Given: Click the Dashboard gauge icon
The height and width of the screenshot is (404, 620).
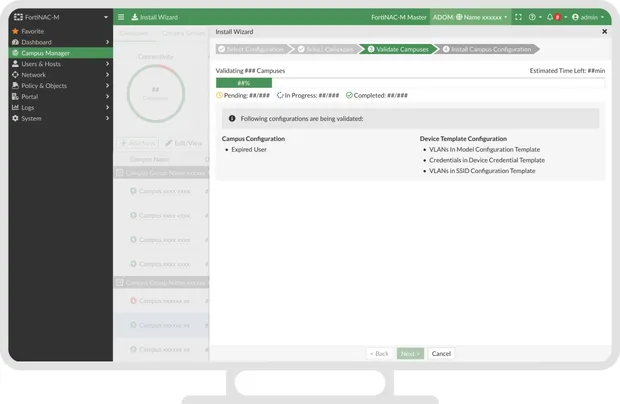Looking at the screenshot, I should [15, 42].
